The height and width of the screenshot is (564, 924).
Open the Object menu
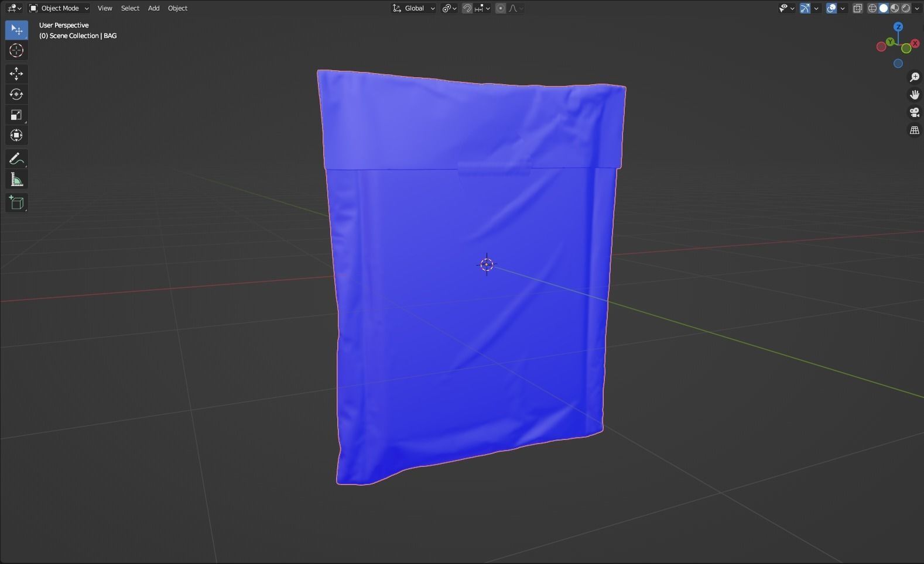click(x=177, y=8)
